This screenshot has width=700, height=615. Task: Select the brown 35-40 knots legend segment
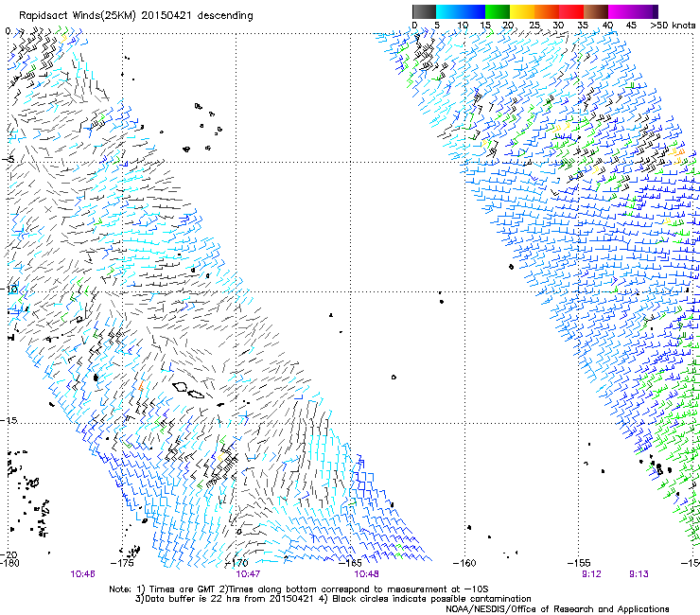[596, 11]
